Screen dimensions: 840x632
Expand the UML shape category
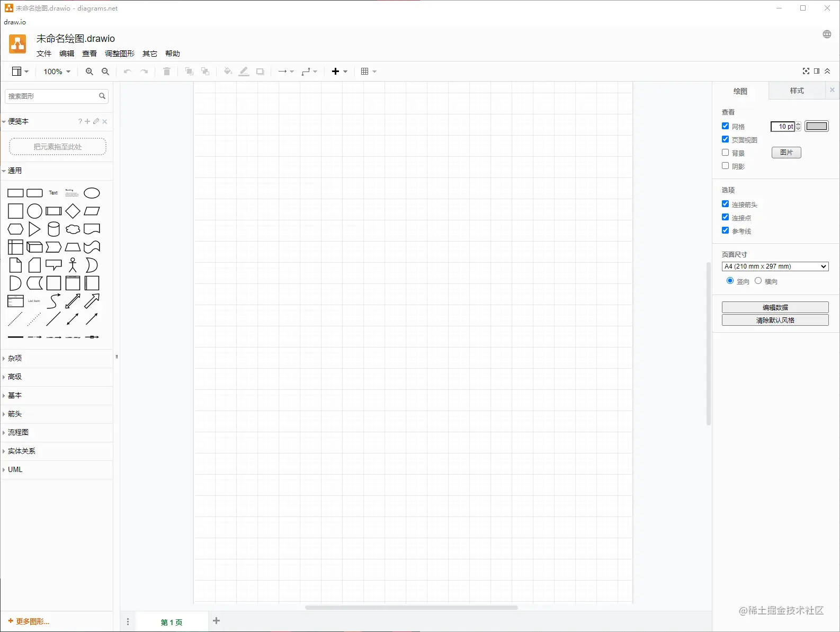[x=57, y=469]
